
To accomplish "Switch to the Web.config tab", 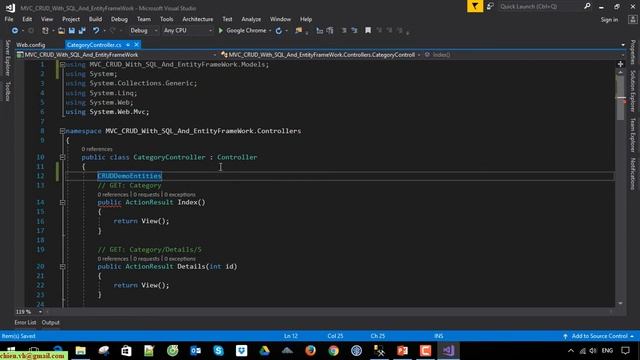I will (x=31, y=45).
